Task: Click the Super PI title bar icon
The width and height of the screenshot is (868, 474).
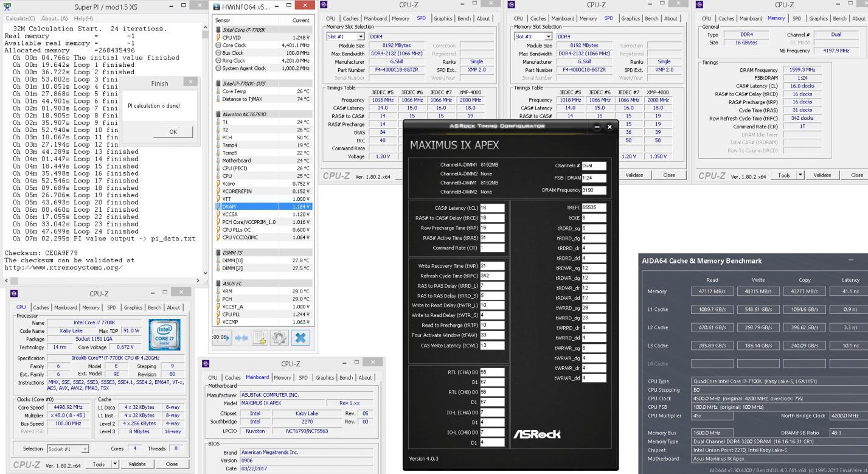Action: [x=7, y=5]
